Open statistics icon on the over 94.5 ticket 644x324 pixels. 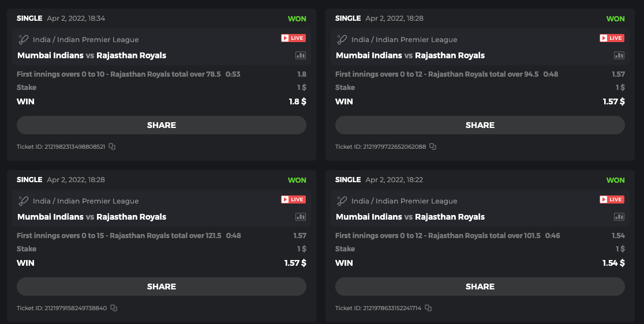(619, 55)
